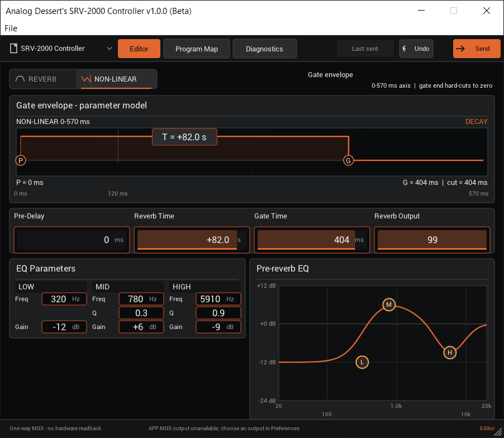Click the NON-LINEAR zigzag icon
Screen dimensions: 504x438
tap(86, 79)
